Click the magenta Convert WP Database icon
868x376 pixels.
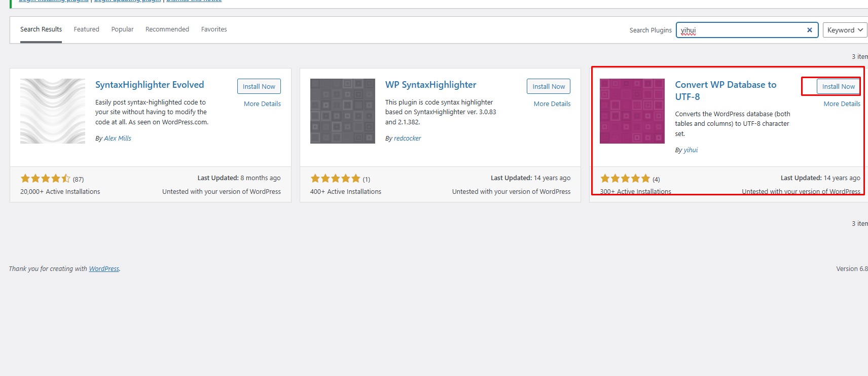point(632,111)
